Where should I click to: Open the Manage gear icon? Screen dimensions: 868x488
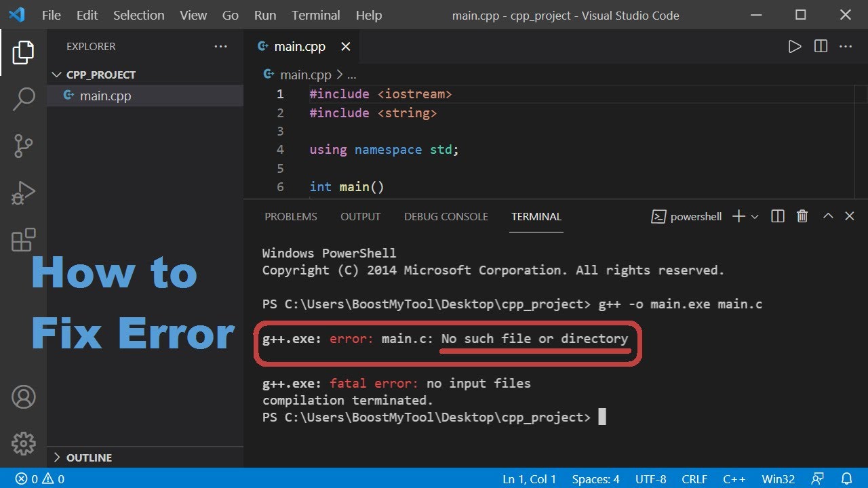click(x=23, y=443)
